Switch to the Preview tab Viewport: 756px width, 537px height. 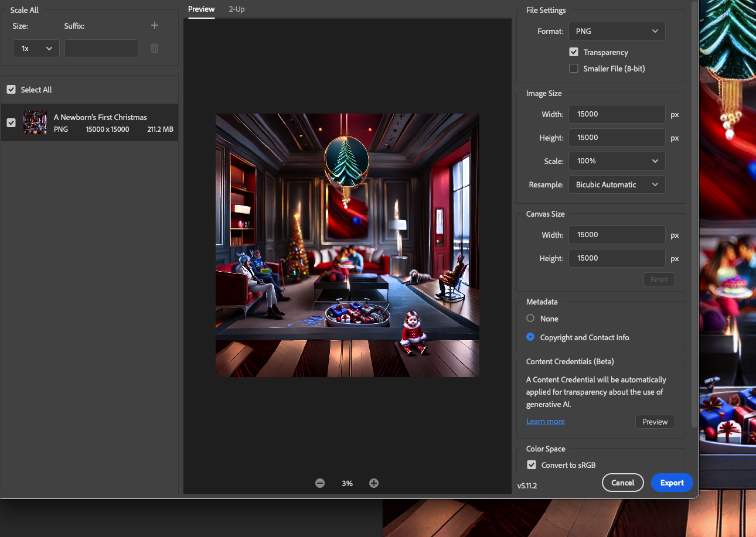(201, 9)
